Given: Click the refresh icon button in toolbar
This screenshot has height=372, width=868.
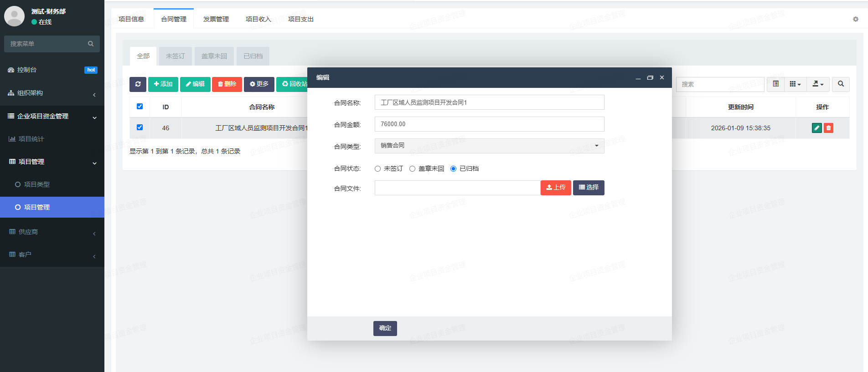Looking at the screenshot, I should (138, 84).
